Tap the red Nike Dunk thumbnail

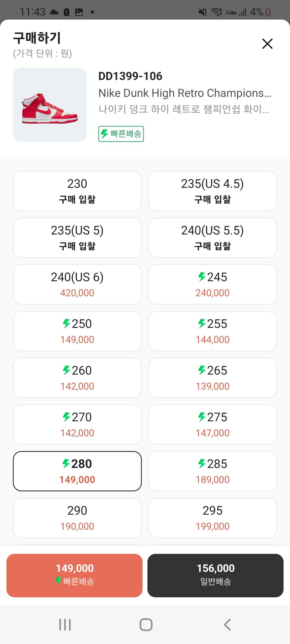tap(50, 105)
